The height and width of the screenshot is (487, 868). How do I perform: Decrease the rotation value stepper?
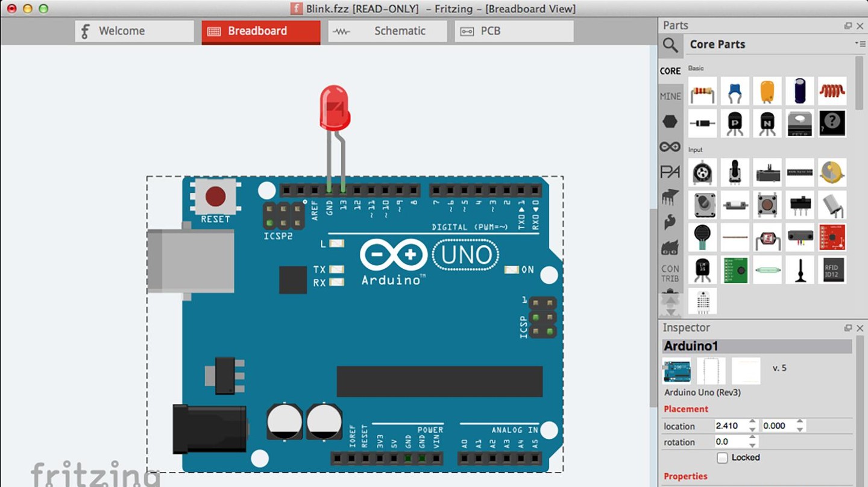click(x=752, y=445)
